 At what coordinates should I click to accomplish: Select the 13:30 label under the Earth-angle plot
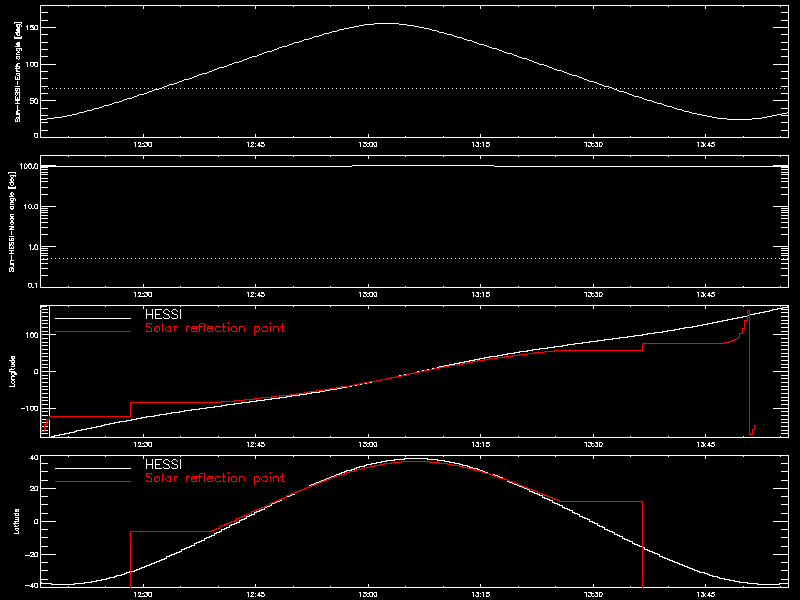point(593,145)
